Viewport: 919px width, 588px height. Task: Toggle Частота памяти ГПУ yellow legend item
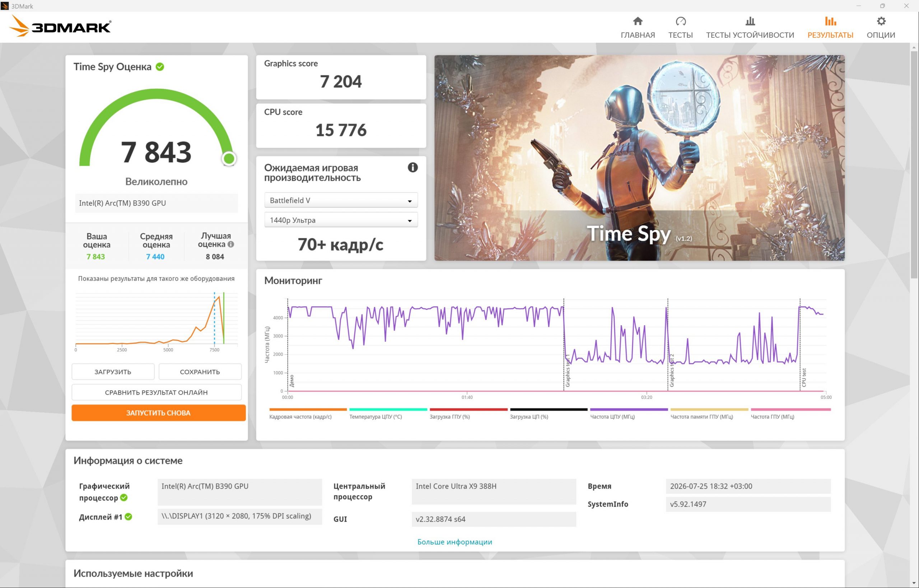(x=709, y=413)
